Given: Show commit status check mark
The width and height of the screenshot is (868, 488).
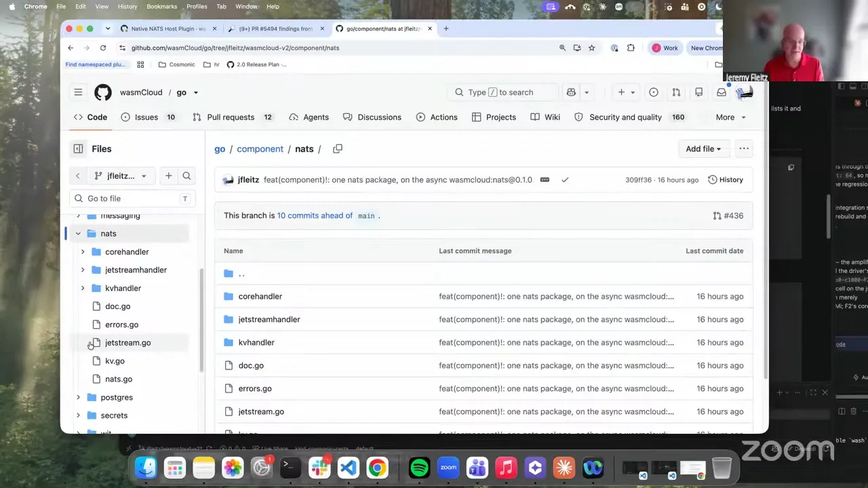Looking at the screenshot, I should point(565,180).
